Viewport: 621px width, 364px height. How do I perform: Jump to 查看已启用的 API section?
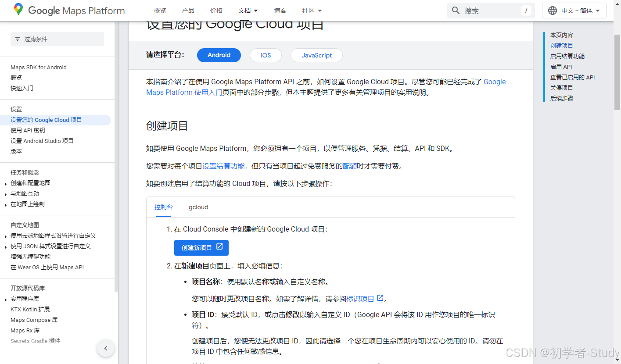click(573, 77)
